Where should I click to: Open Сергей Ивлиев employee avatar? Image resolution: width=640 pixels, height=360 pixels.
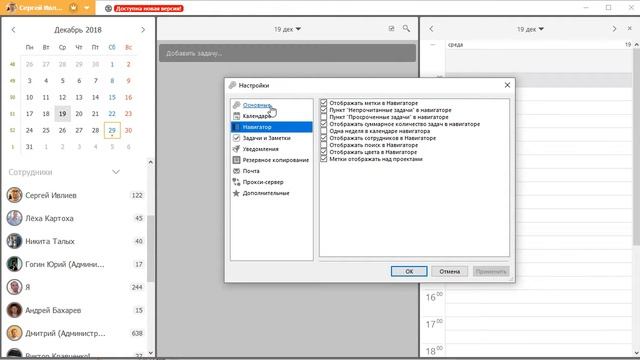click(14, 195)
